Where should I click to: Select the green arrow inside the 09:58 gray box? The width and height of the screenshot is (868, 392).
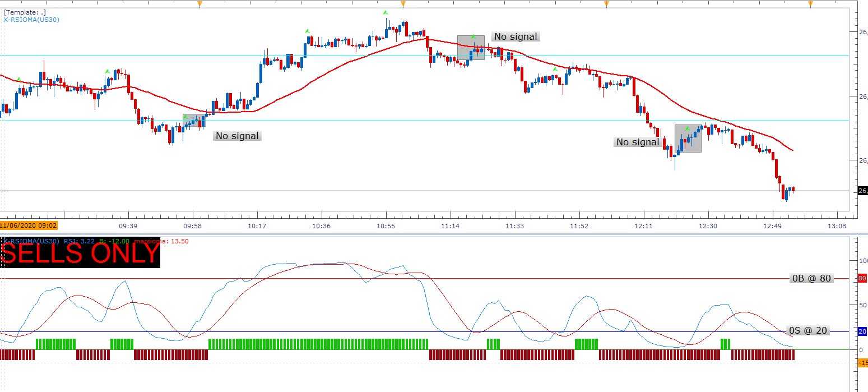tap(185, 117)
